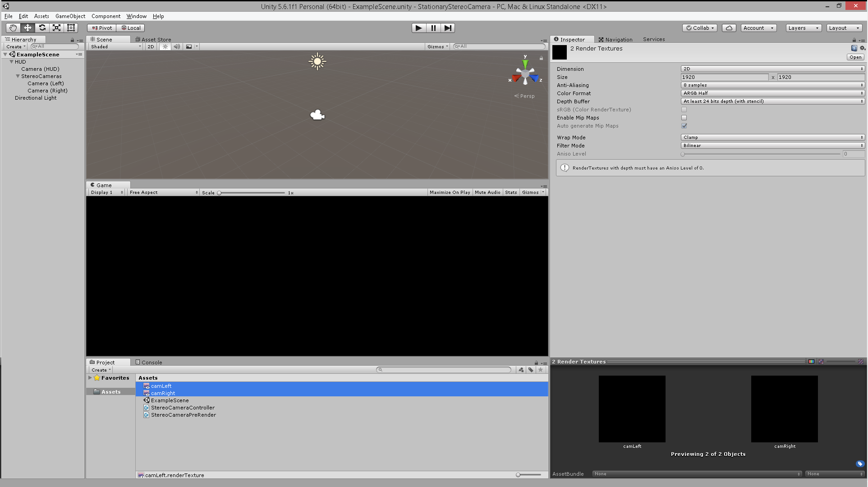Viewport: 868px width, 487px height.
Task: Select the Scale tool
Action: point(56,28)
